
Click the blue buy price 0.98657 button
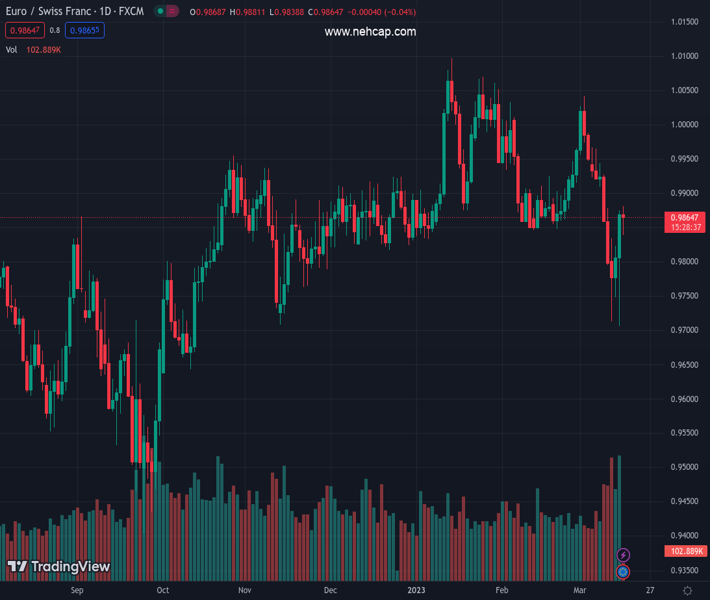click(x=84, y=31)
